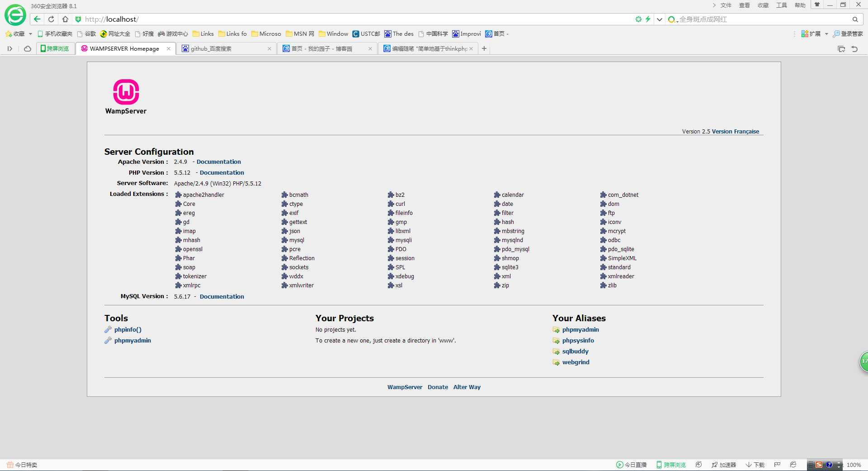868x471 pixels.
Task: Click puzzle icon beside xdebug extension
Action: pyautogui.click(x=391, y=276)
